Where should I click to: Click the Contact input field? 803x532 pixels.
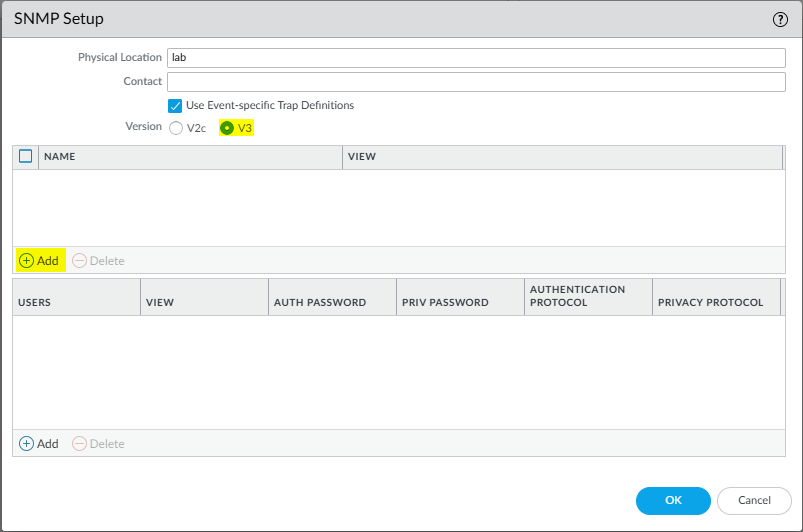[476, 82]
